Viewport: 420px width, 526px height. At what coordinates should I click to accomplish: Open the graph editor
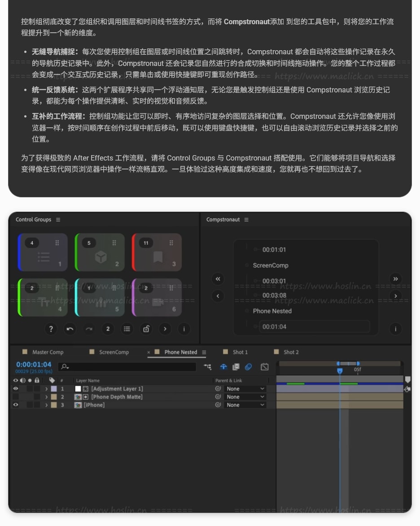coord(265,367)
